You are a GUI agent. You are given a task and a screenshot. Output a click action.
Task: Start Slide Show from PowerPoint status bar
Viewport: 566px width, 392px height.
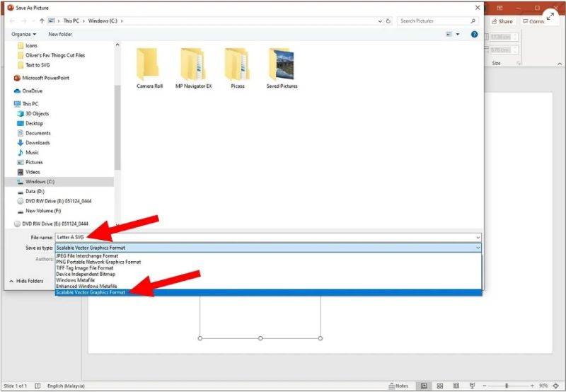472,386
